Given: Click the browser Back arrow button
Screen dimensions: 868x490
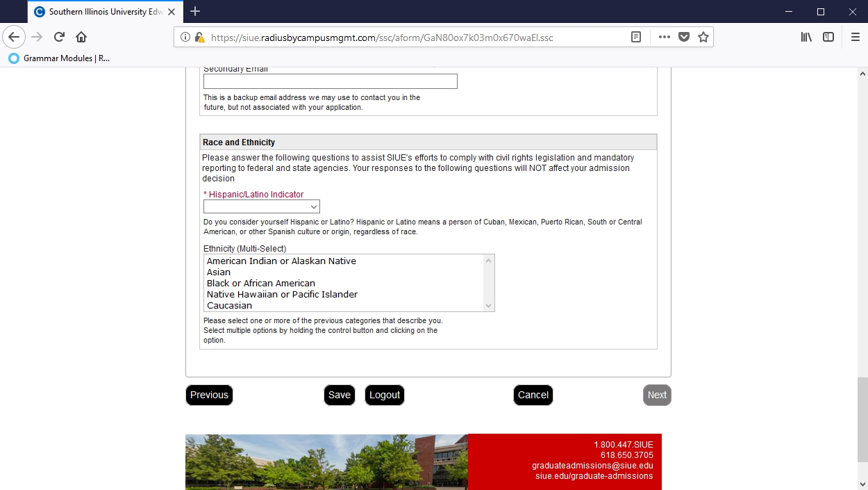Looking at the screenshot, I should [x=14, y=37].
